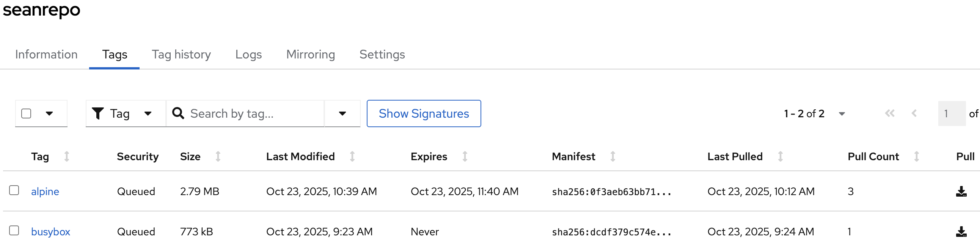Expand the items per page dropdown
The width and height of the screenshot is (980, 249).
(x=842, y=114)
